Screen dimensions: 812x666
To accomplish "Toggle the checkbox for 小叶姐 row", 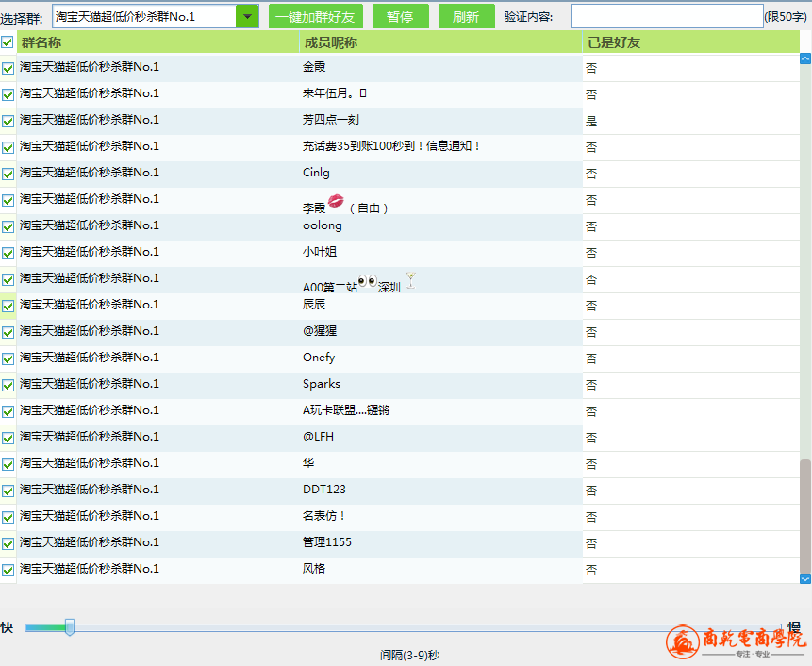I will (8, 253).
